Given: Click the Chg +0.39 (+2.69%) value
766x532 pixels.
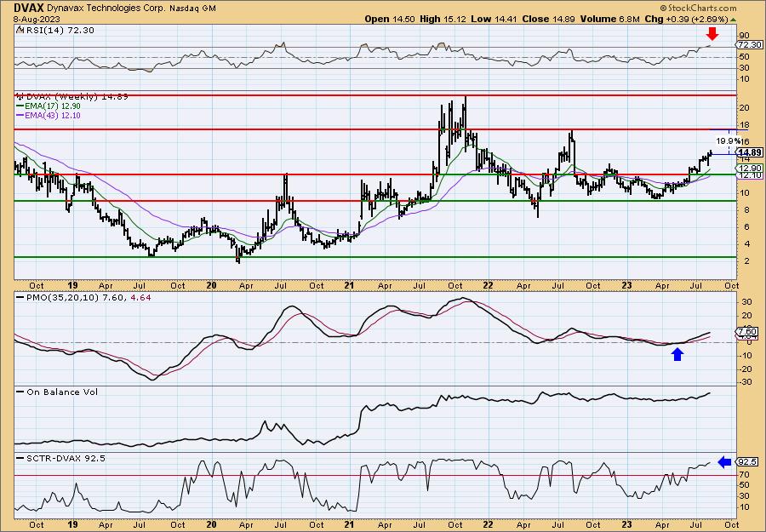Looking at the screenshot, I should [686, 19].
